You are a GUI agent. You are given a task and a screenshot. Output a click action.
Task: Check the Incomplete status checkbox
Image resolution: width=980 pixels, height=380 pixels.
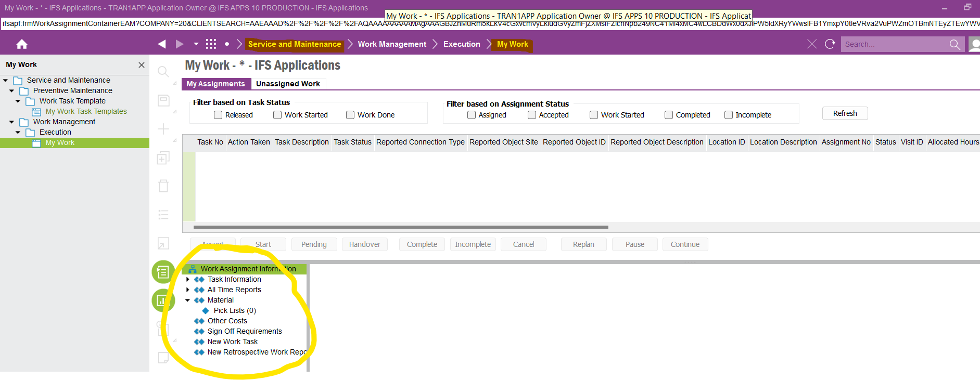(x=729, y=115)
